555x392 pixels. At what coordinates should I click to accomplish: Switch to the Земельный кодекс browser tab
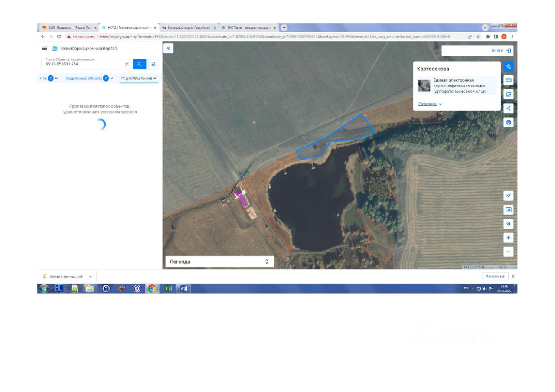(189, 28)
